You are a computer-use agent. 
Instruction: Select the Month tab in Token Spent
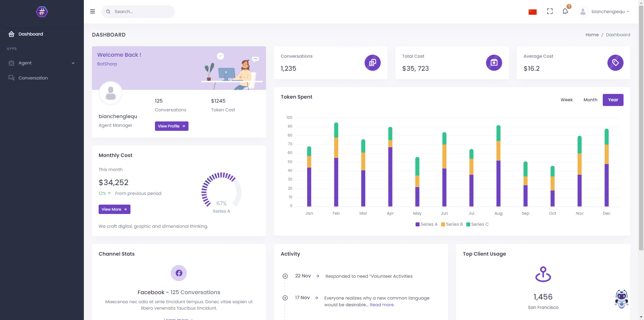[x=590, y=100]
